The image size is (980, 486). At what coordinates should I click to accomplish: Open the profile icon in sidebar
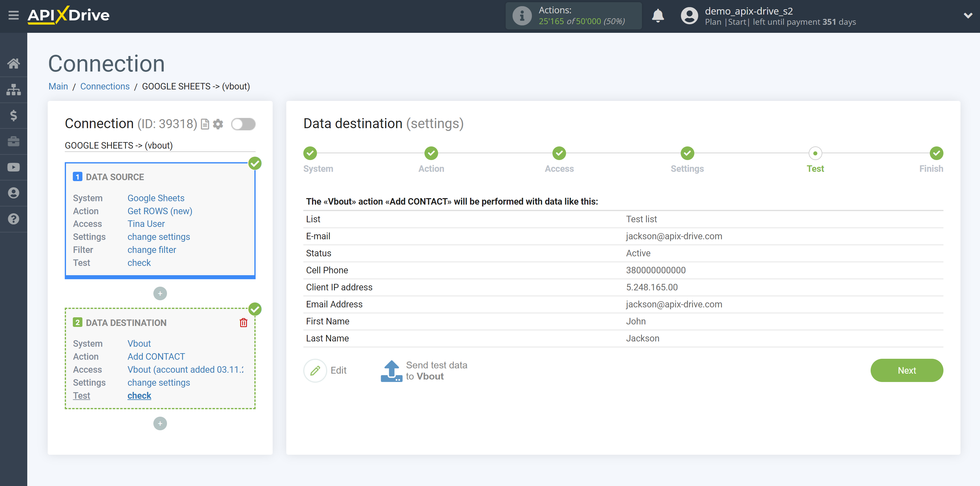(13, 193)
